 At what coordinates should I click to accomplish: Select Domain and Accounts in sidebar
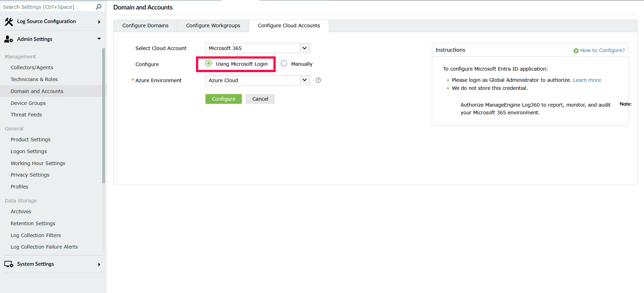(37, 91)
